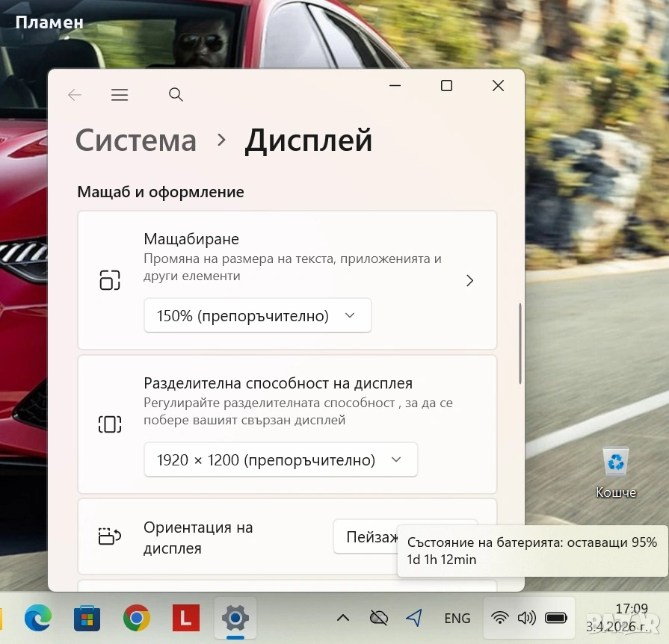Screen dimensions: 669x644
Task: Click Система breadcrumb link
Action: 136,140
